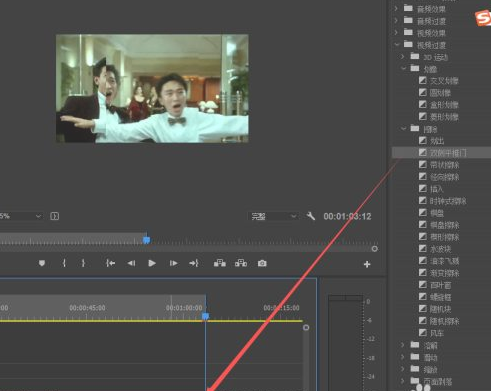Screen dimensions: 491x391
Task: Collapse the 视频过渡 folder
Action: coord(397,44)
